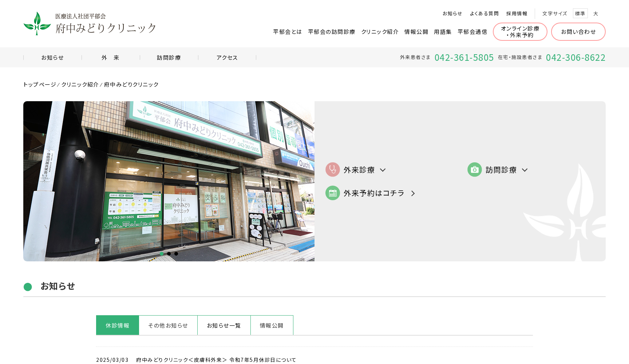Open オンライン診療・外来予約 booking page
This screenshot has height=364, width=629.
(520, 32)
